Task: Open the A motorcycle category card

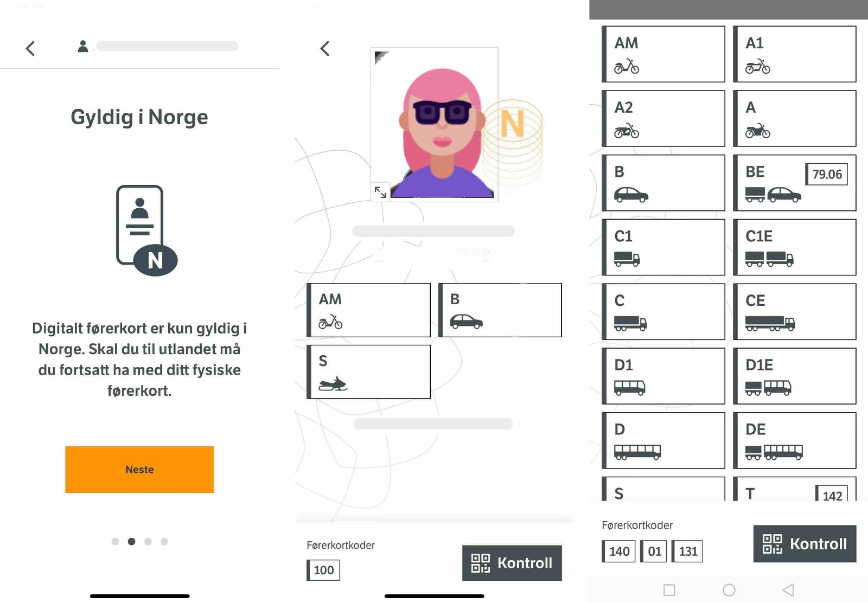Action: [x=795, y=118]
